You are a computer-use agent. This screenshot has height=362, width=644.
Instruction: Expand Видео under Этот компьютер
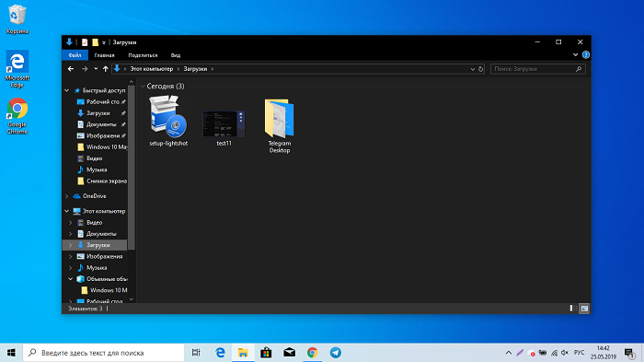point(70,223)
